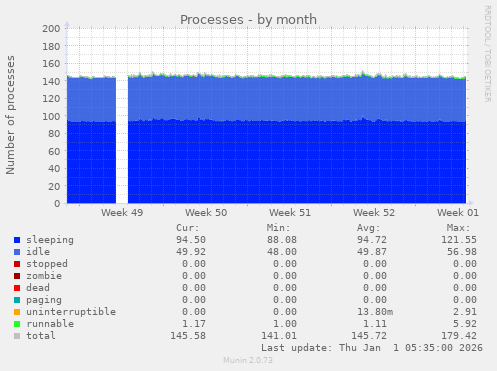Select the 'zombie' legend label

[x=44, y=276]
